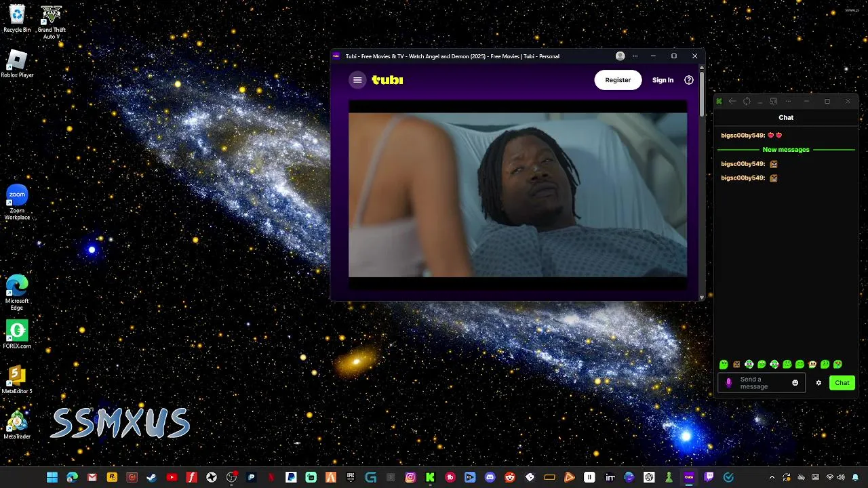
Task: Open Grand Theft Auto V desktop shortcut
Action: (52, 22)
